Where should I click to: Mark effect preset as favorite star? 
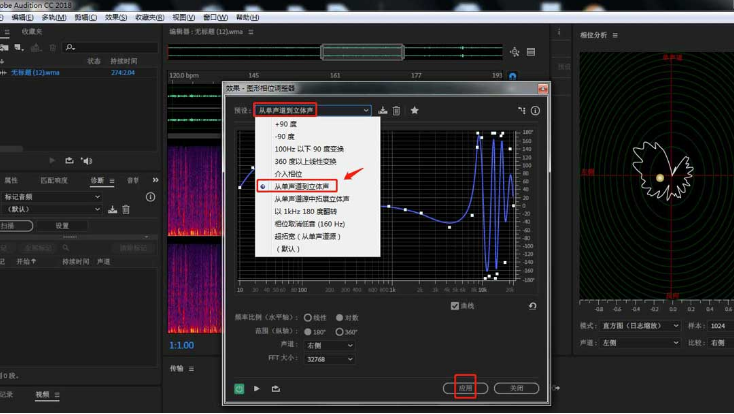tap(414, 111)
